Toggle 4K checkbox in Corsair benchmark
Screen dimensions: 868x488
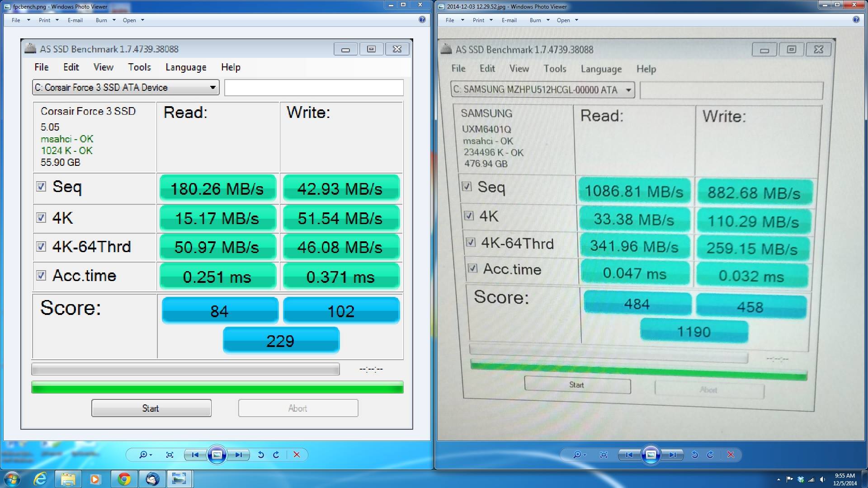pyautogui.click(x=41, y=218)
